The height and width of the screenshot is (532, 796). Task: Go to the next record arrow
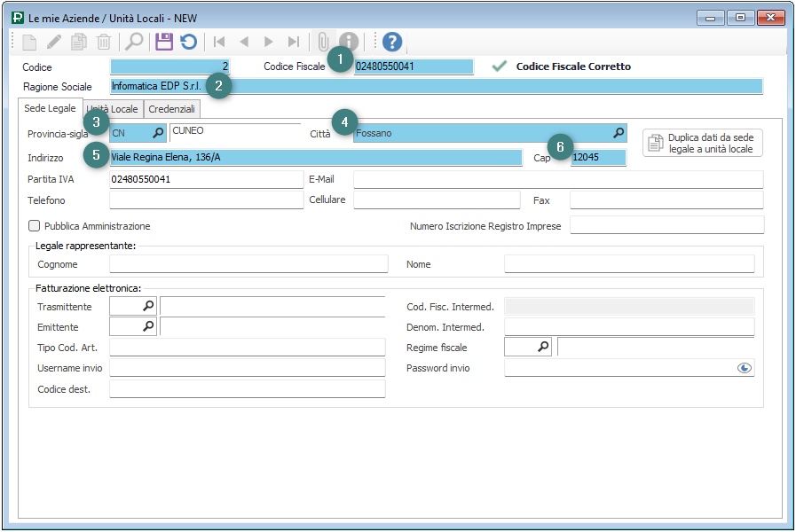tap(268, 42)
